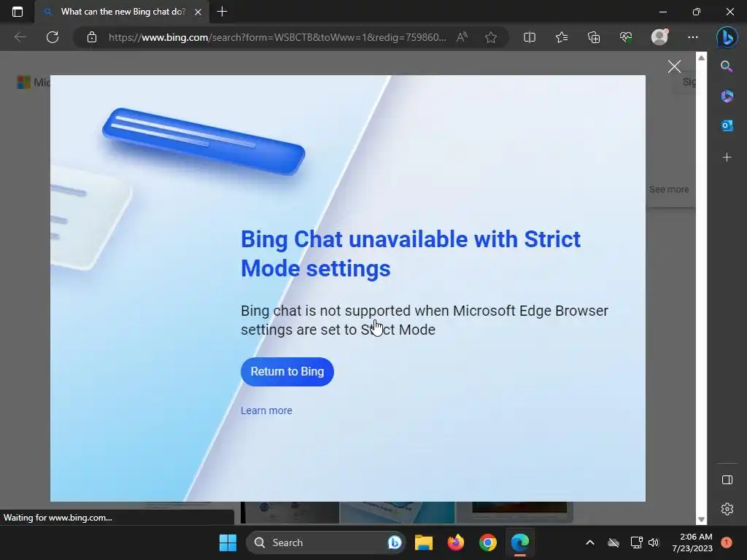747x560 pixels.
Task: Open Settings and more menu
Action: pyautogui.click(x=693, y=37)
